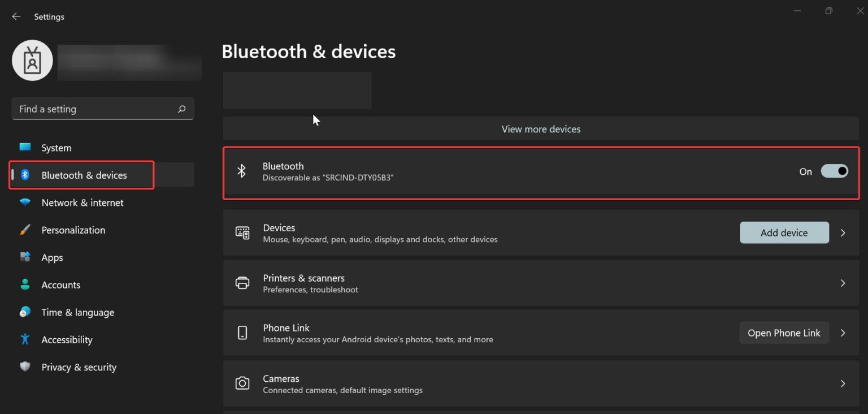This screenshot has height=414, width=868.
Task: Select the Network & internet globe icon
Action: [25, 202]
